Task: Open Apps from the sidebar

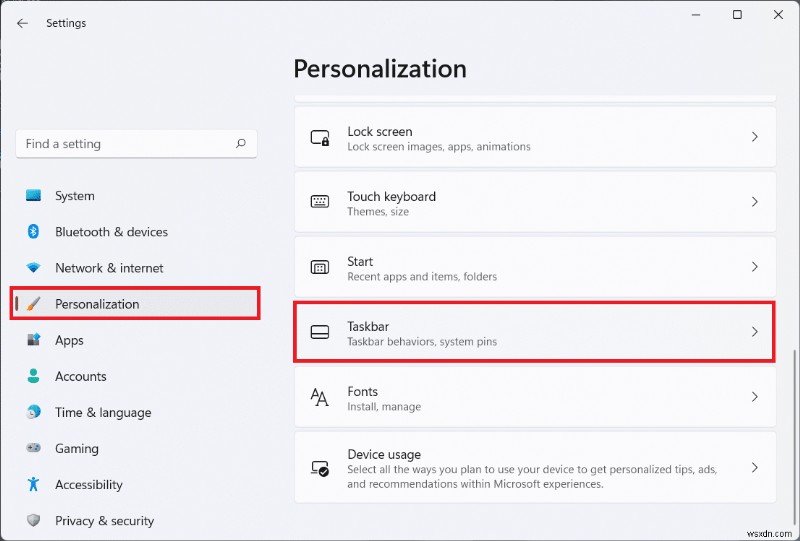Action: 69,340
